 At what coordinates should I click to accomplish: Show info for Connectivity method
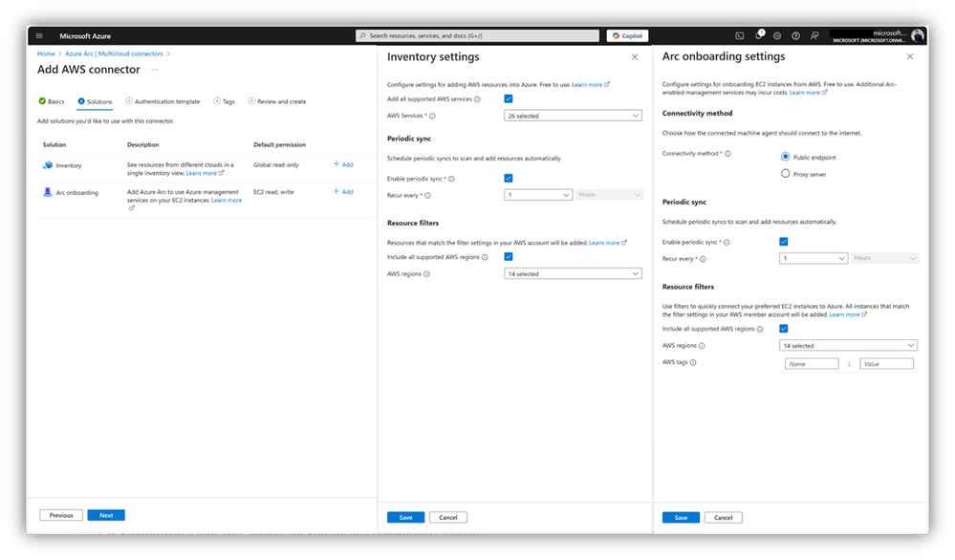[x=727, y=154]
